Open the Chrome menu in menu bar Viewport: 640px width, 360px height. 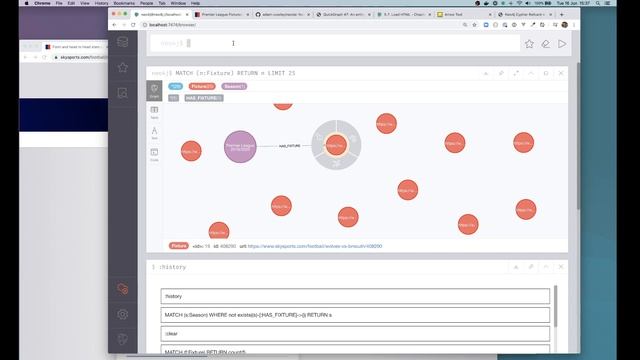coord(42,3)
